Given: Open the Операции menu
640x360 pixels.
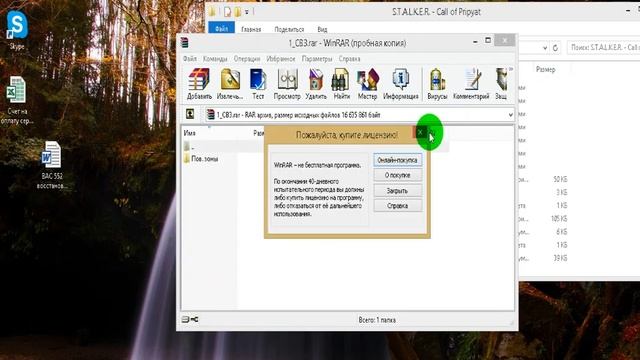Looking at the screenshot, I should 247,59.
